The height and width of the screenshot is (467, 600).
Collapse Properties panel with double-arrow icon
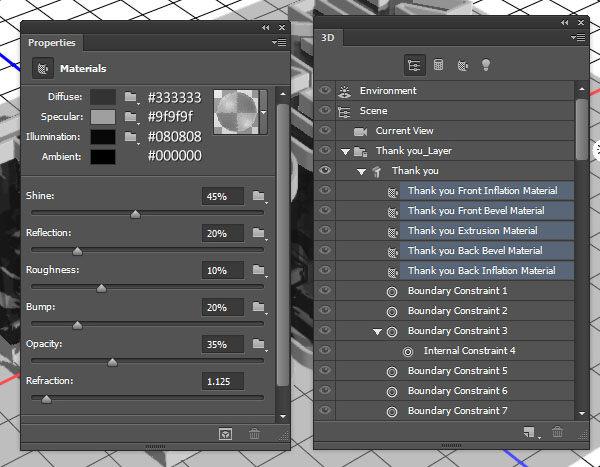[x=265, y=28]
